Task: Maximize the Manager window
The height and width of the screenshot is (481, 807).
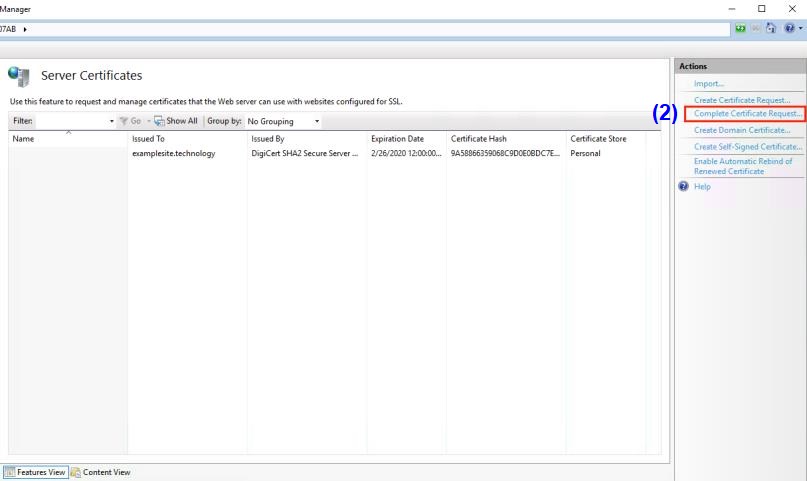Action: coord(762,9)
